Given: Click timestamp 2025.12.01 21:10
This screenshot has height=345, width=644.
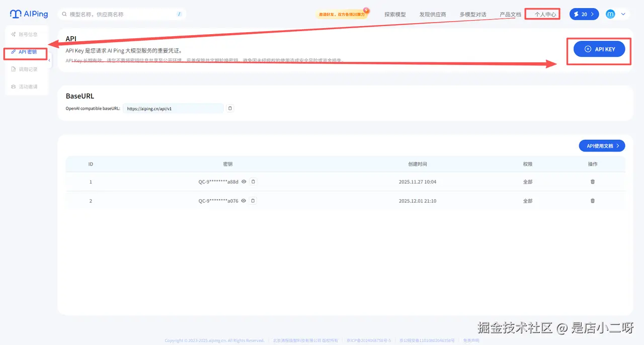Looking at the screenshot, I should point(418,201).
